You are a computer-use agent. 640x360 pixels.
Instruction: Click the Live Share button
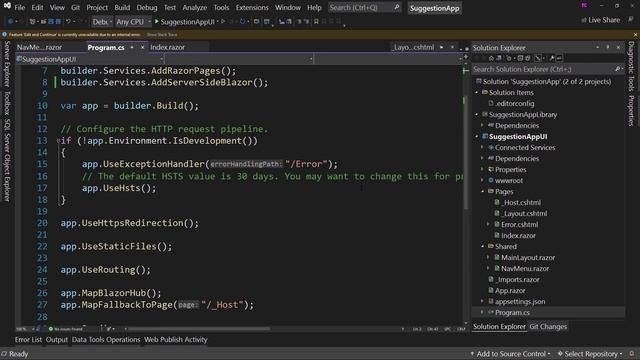tap(600, 20)
